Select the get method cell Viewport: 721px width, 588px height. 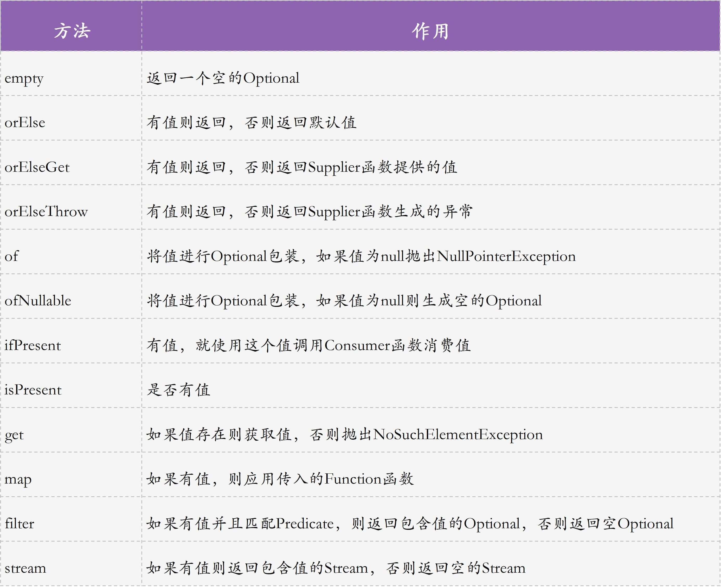click(14, 435)
